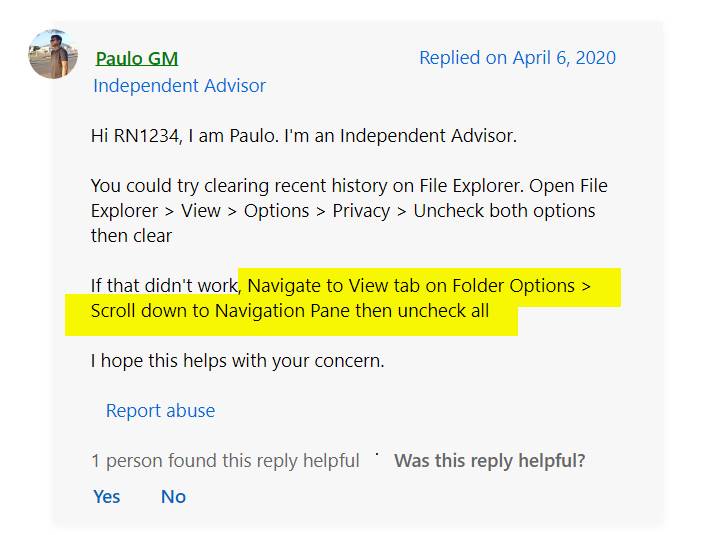Vote No on reply helpfulness
This screenshot has height=535, width=706.
173,496
